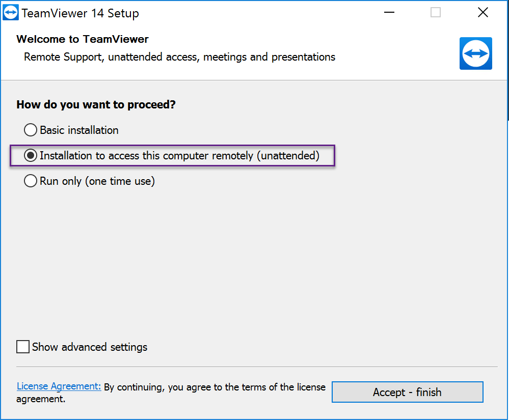Screen dimensions: 509x420
Task: Click the 'TeamViewer 14 Setup' window title
Action: 80,13
